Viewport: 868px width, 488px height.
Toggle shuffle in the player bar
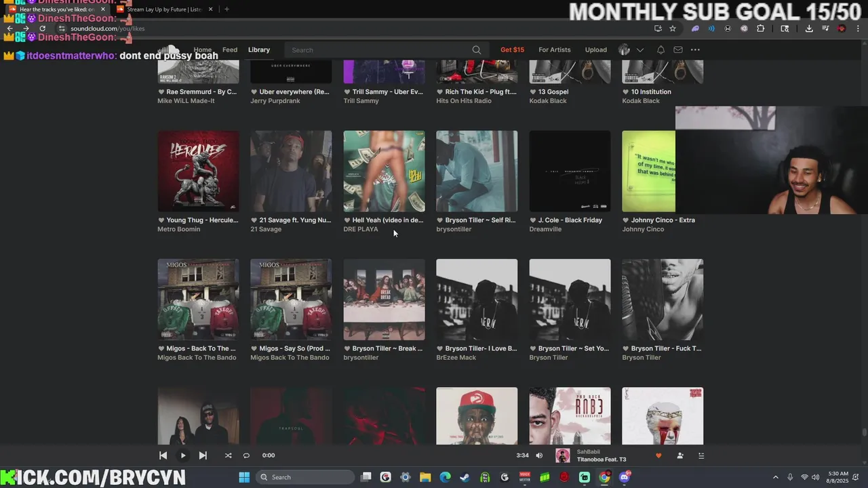click(228, 455)
